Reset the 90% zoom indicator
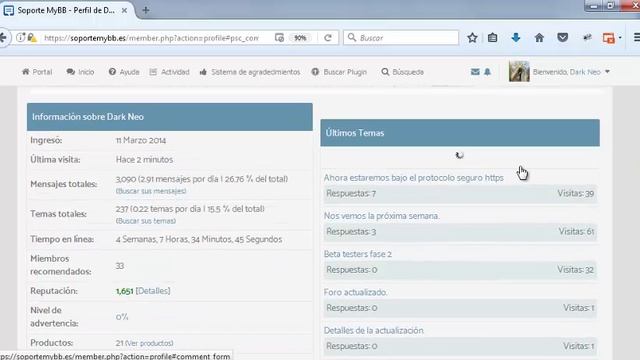 pos(300,38)
